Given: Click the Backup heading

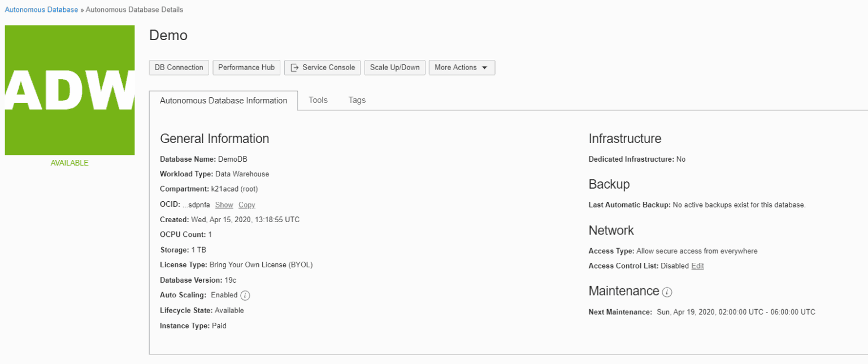Looking at the screenshot, I should (609, 184).
